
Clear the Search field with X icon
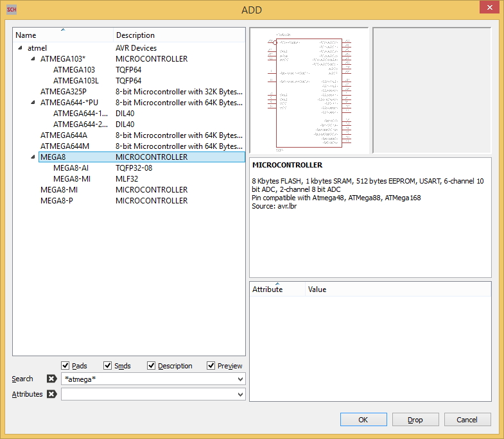[52, 379]
